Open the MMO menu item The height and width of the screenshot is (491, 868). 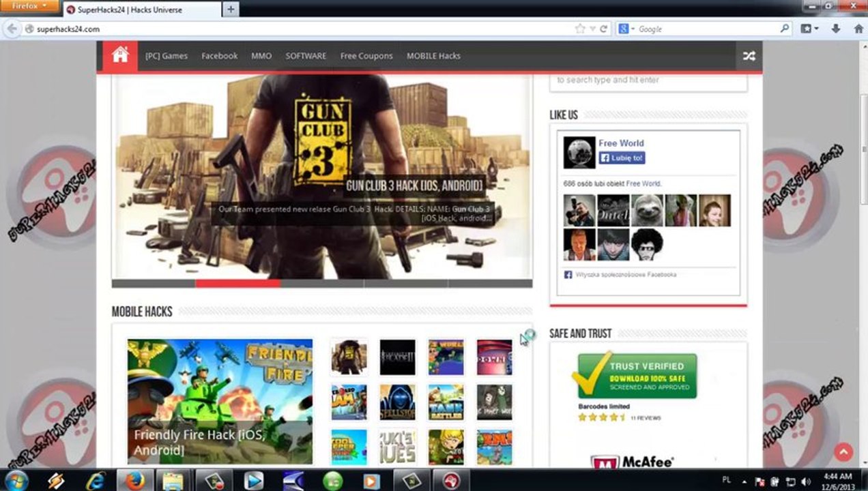(261, 56)
